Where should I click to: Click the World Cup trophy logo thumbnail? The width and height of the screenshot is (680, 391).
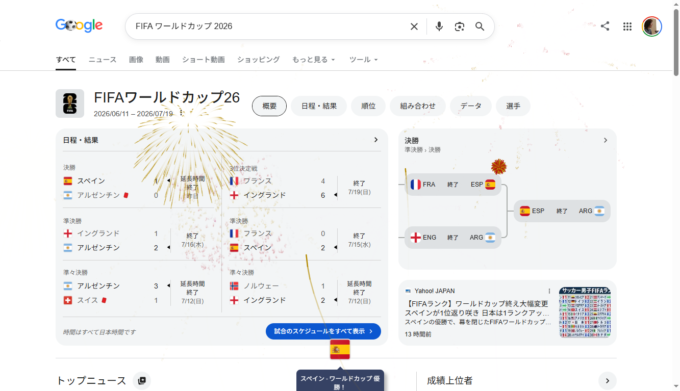70,104
